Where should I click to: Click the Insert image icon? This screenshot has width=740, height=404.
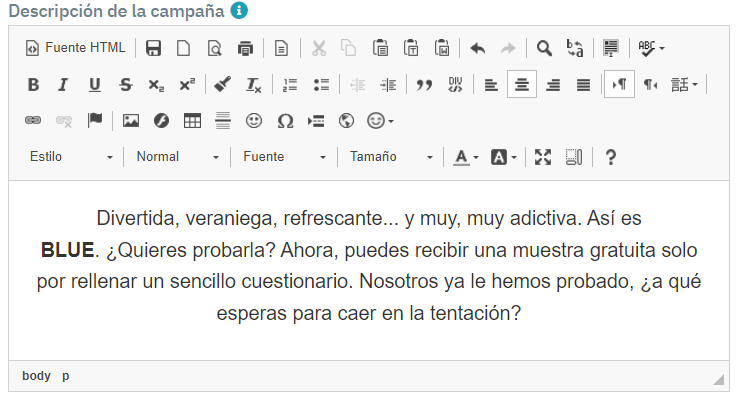[131, 121]
